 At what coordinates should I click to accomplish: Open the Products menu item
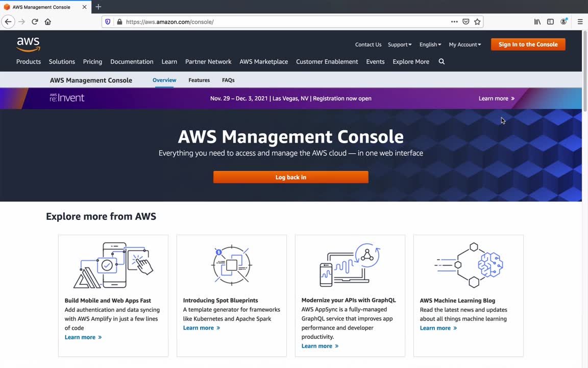click(29, 62)
